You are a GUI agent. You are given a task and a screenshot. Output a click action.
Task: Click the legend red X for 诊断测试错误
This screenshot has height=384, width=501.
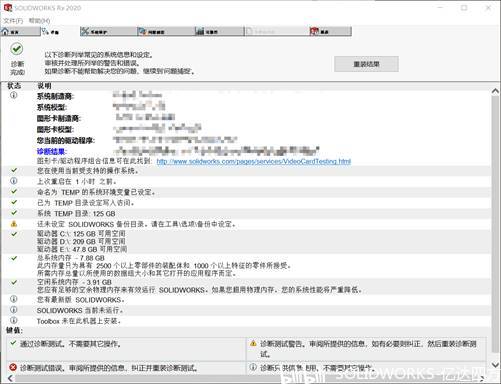[13, 367]
